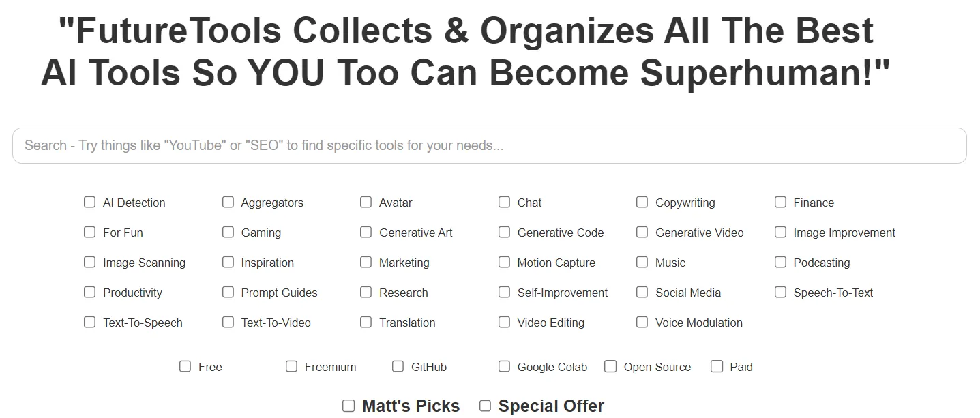The width and height of the screenshot is (980, 418).
Task: Check the Speech-To-Text checkbox
Action: (780, 292)
